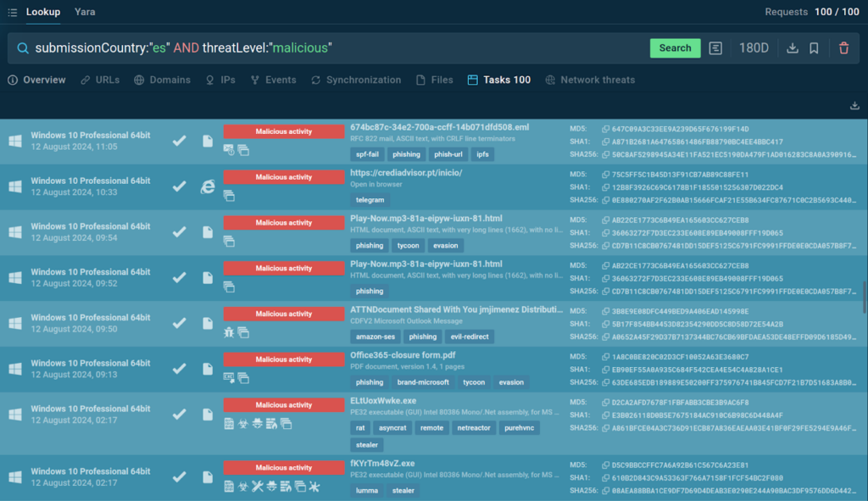This screenshot has width=868, height=501.
Task: Click download icon beside the bookmark icon
Action: point(793,48)
